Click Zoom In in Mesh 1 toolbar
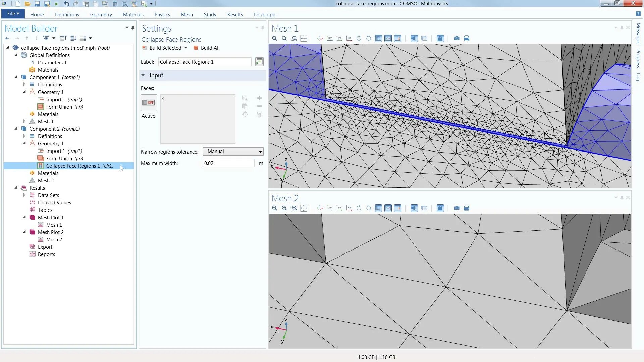644x362 pixels. point(274,38)
